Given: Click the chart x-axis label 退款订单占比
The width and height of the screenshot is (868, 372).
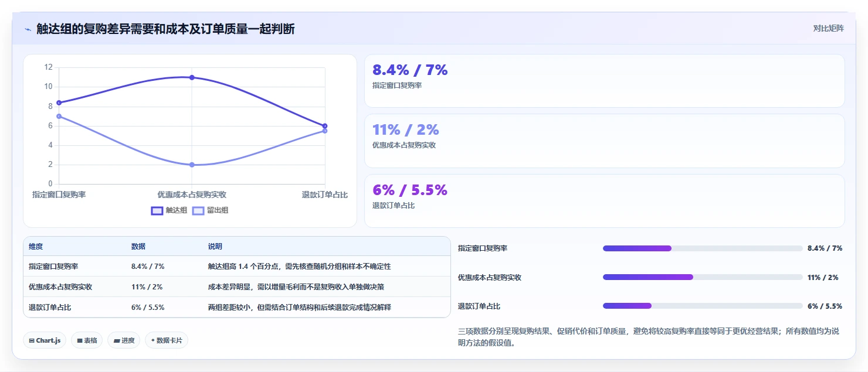Looking at the screenshot, I should 324,194.
